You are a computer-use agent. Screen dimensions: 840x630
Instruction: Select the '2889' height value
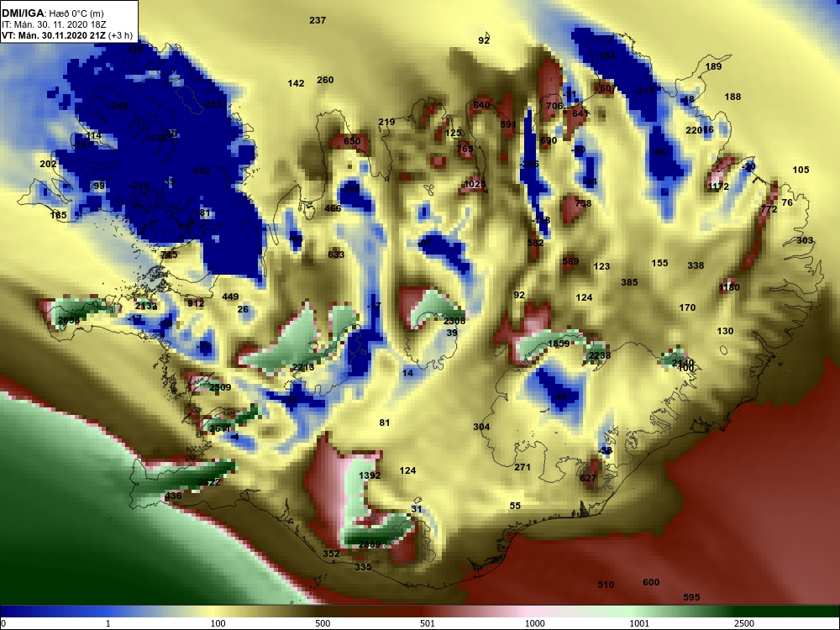point(370,544)
